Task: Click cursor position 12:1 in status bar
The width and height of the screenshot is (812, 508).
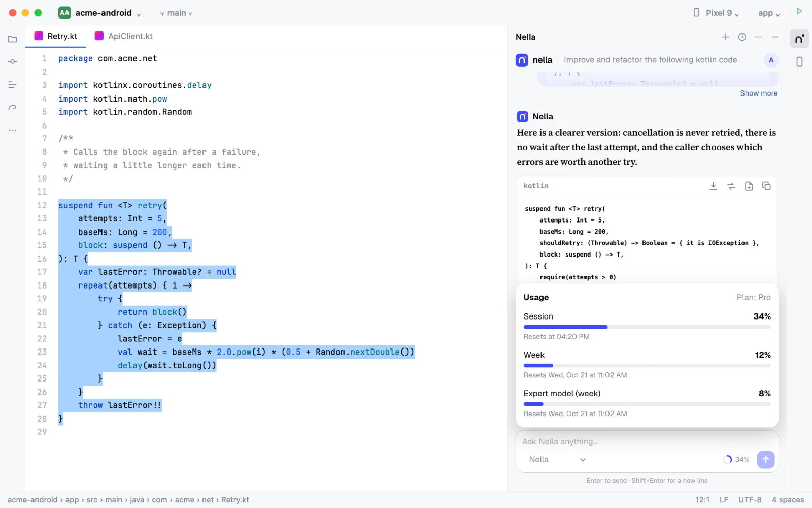Action: pyautogui.click(x=702, y=500)
